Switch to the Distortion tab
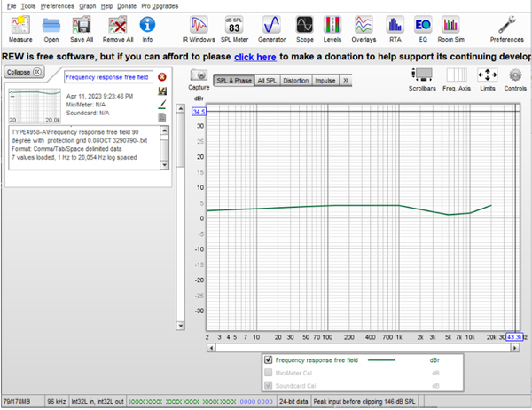Image resolution: width=532 pixels, height=410 pixels. point(295,81)
